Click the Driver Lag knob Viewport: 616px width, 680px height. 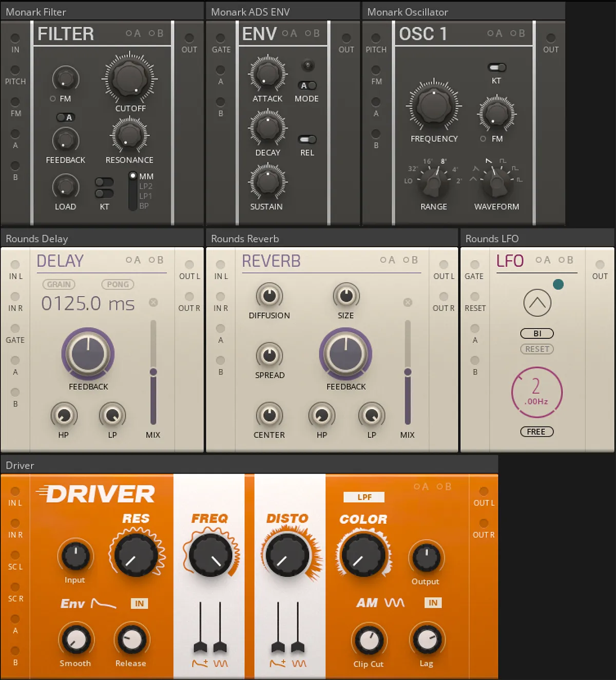pos(427,639)
